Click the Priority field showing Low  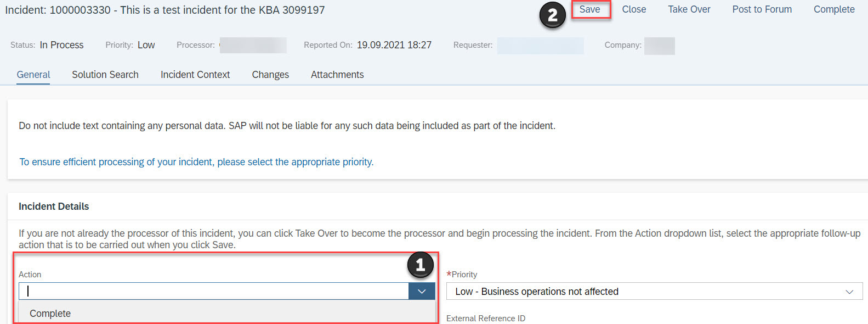tap(654, 292)
